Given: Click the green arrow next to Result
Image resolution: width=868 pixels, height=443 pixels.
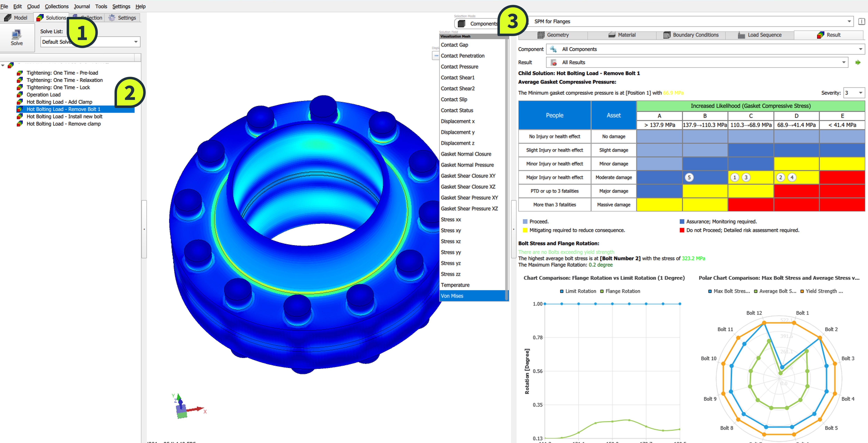Looking at the screenshot, I should pos(858,62).
